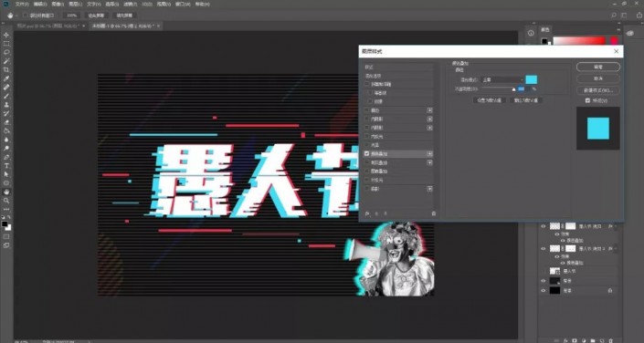Select the Path Selection tool

[6, 174]
